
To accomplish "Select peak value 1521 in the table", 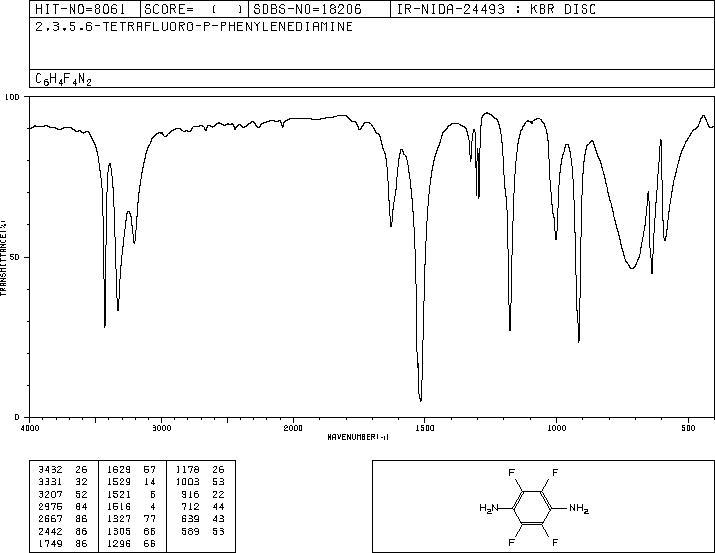I will pyautogui.click(x=119, y=494).
